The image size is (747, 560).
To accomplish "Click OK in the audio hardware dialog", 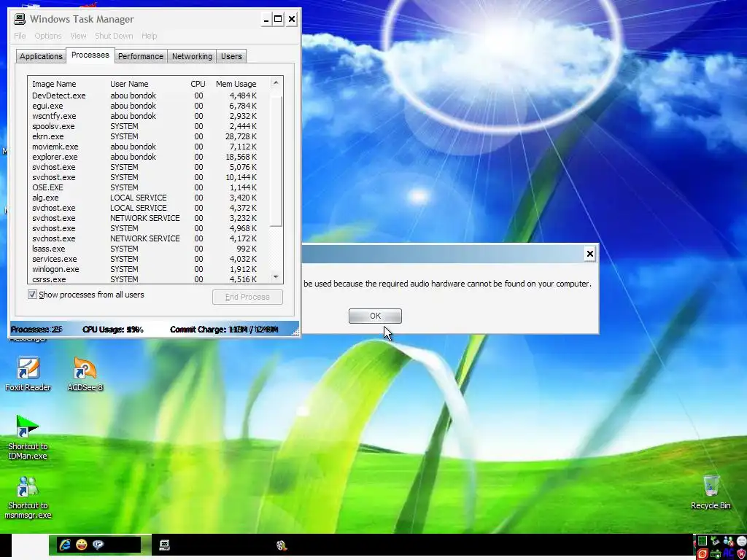I will [x=375, y=316].
